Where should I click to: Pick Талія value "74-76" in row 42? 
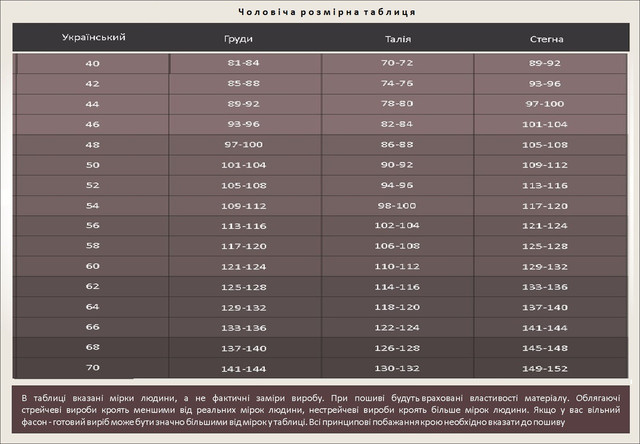coord(397,83)
